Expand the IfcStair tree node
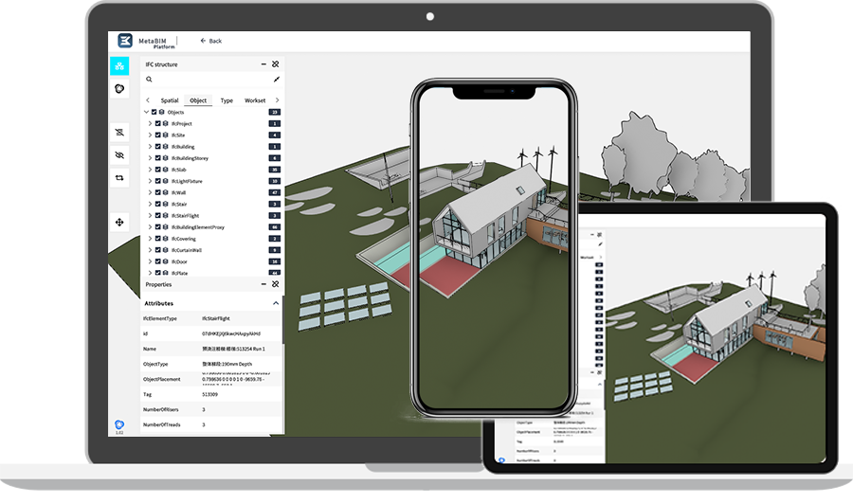 point(150,204)
